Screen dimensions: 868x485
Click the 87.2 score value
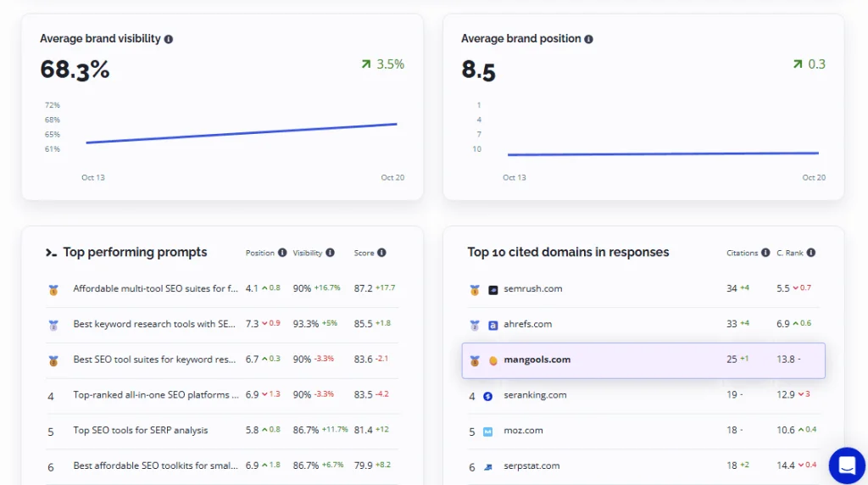[x=363, y=288]
